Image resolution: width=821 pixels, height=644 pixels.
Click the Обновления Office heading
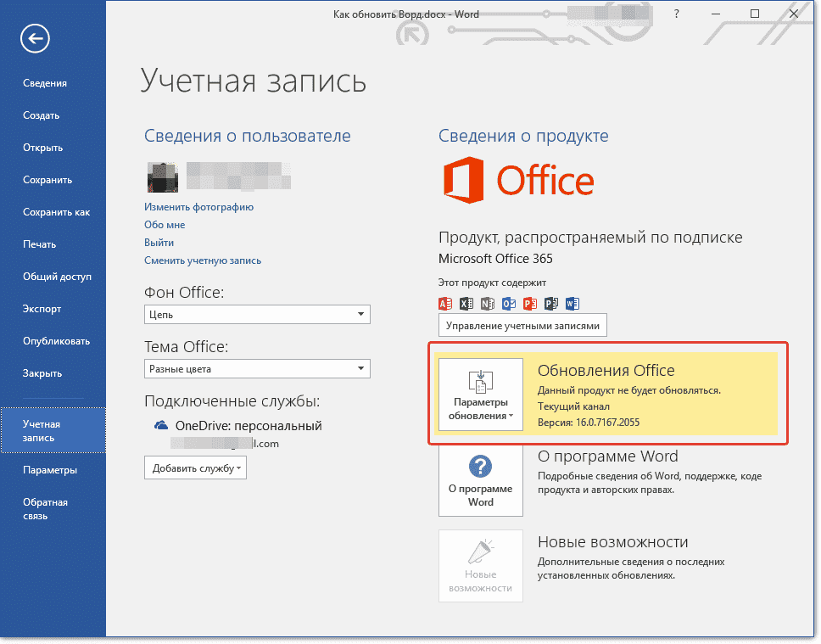pyautogui.click(x=606, y=371)
